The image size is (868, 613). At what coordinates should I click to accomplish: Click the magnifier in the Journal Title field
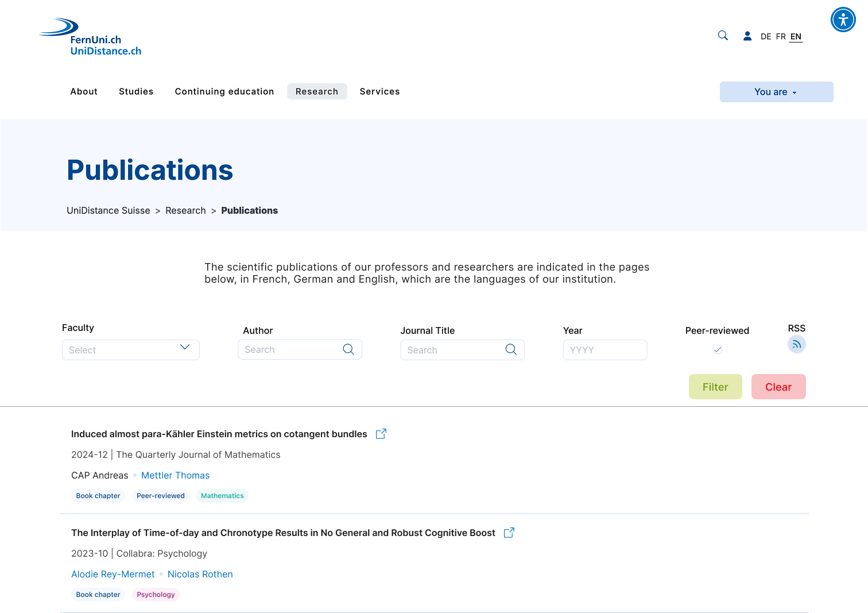pos(510,349)
